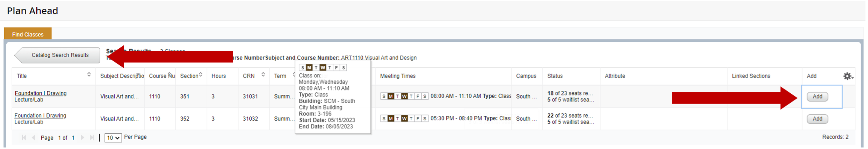Click the 05:30 PM meeting days indicator
Screen dimensions: 868x149
click(x=404, y=119)
